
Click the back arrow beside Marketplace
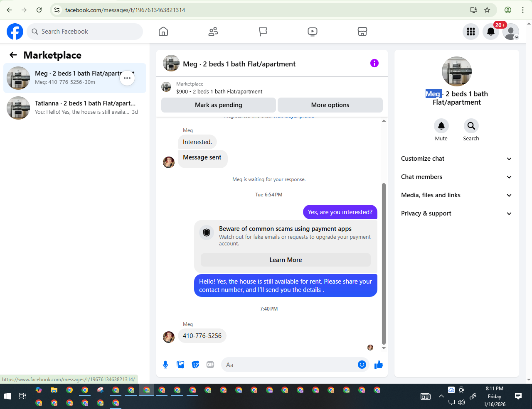13,55
